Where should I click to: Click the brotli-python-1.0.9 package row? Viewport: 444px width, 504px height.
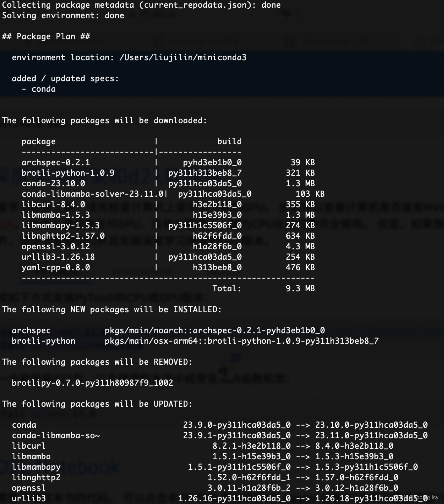click(168, 173)
